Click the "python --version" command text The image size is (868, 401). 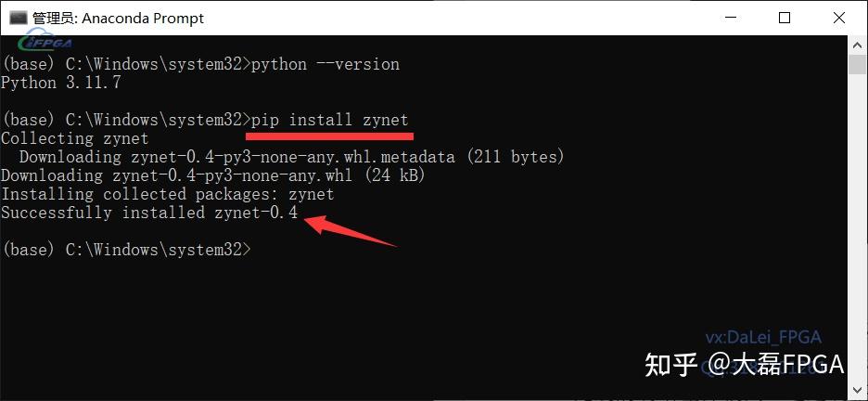[325, 64]
